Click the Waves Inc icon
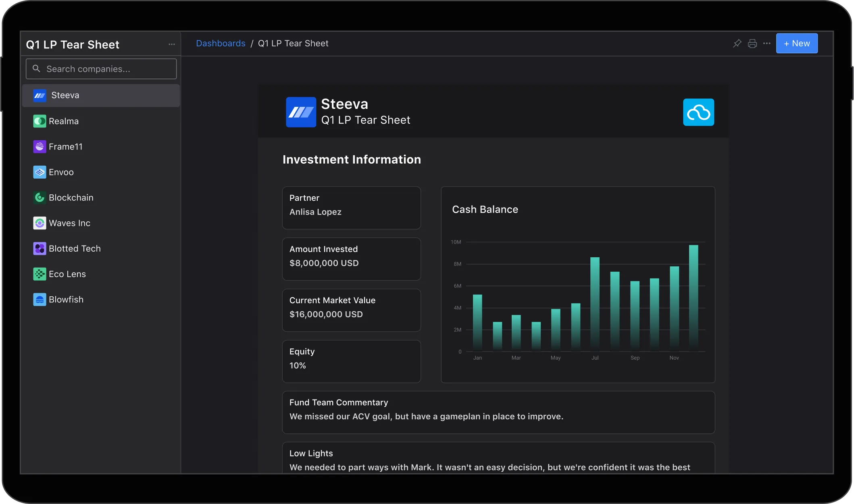 pos(40,223)
